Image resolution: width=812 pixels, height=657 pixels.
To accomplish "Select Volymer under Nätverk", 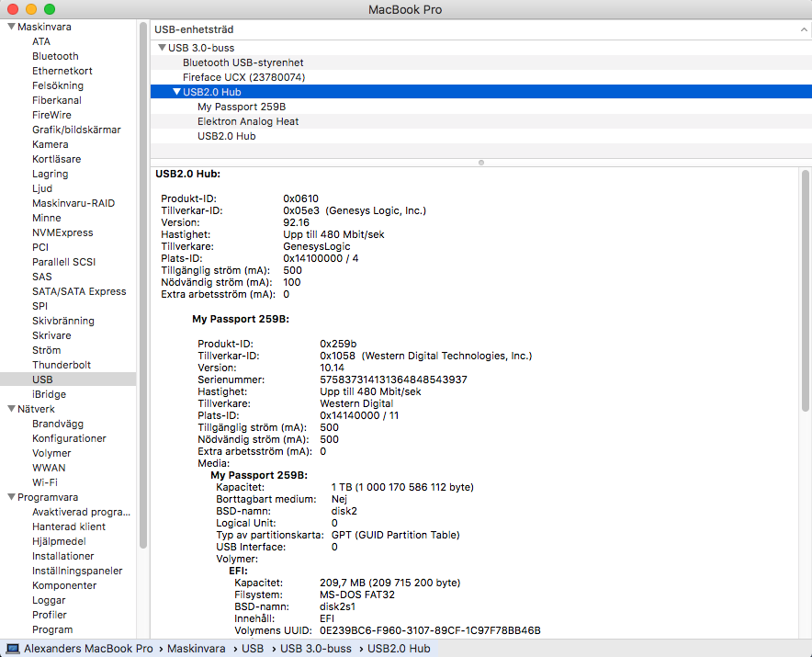I will coord(51,453).
